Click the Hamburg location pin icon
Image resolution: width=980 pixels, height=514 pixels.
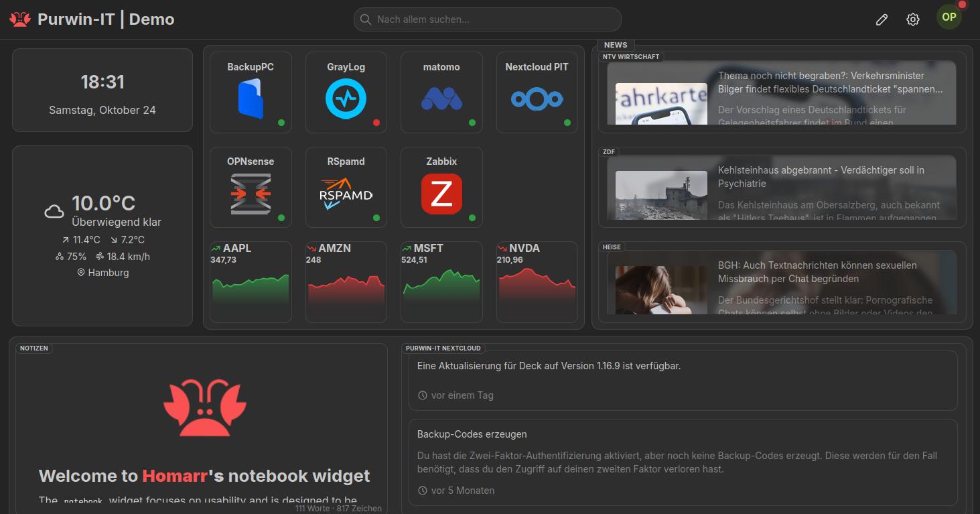(82, 273)
